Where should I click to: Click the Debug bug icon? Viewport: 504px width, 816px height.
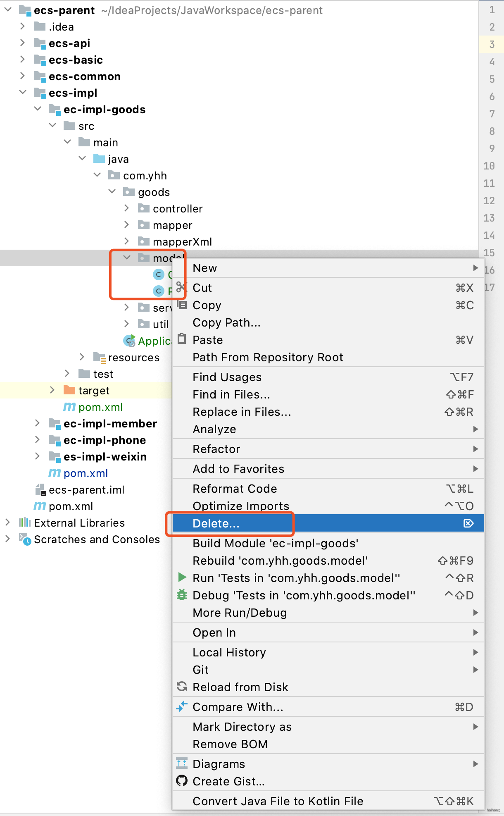click(182, 595)
